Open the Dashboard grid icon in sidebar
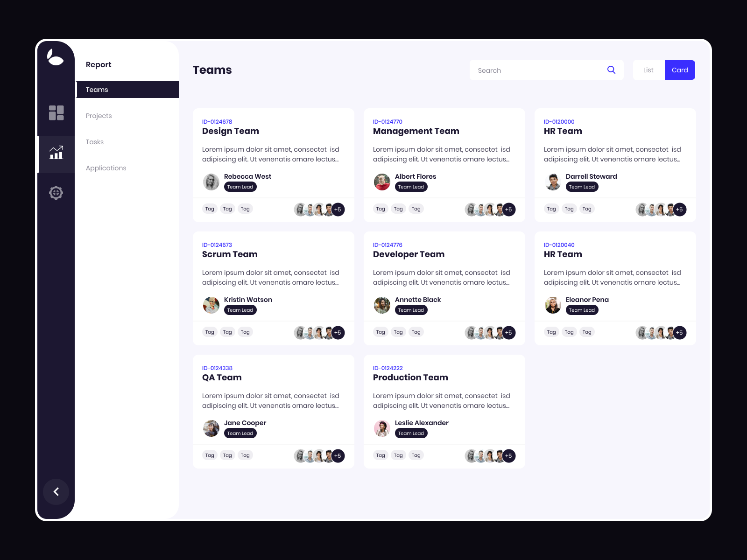The image size is (747, 560). [x=56, y=112]
